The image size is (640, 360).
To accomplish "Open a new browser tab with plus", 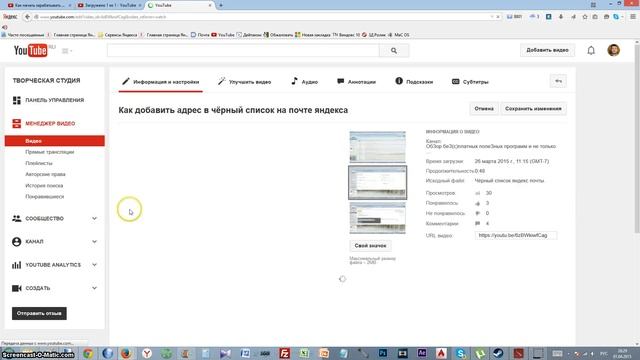I will pos(221,5).
